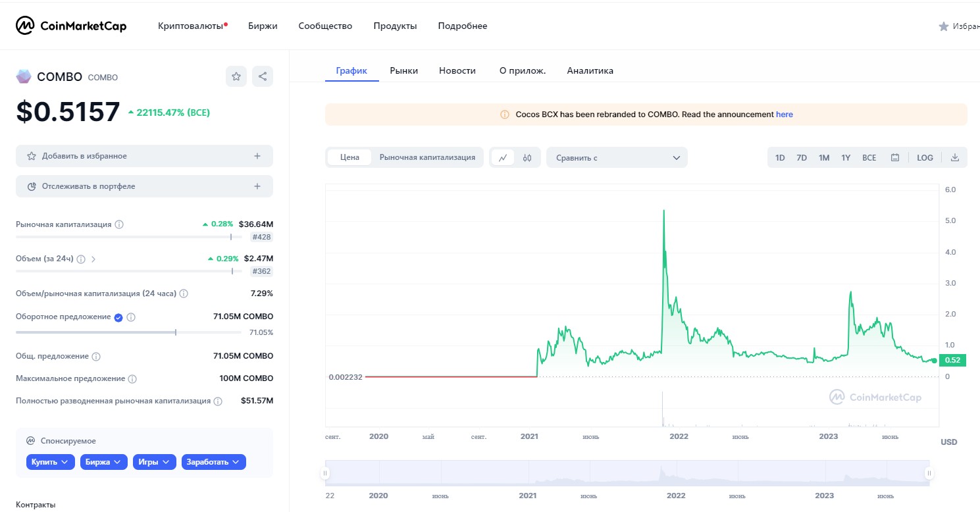The height and width of the screenshot is (512, 980).
Task: Click the plus on Добавить в избранное
Action: [257, 156]
